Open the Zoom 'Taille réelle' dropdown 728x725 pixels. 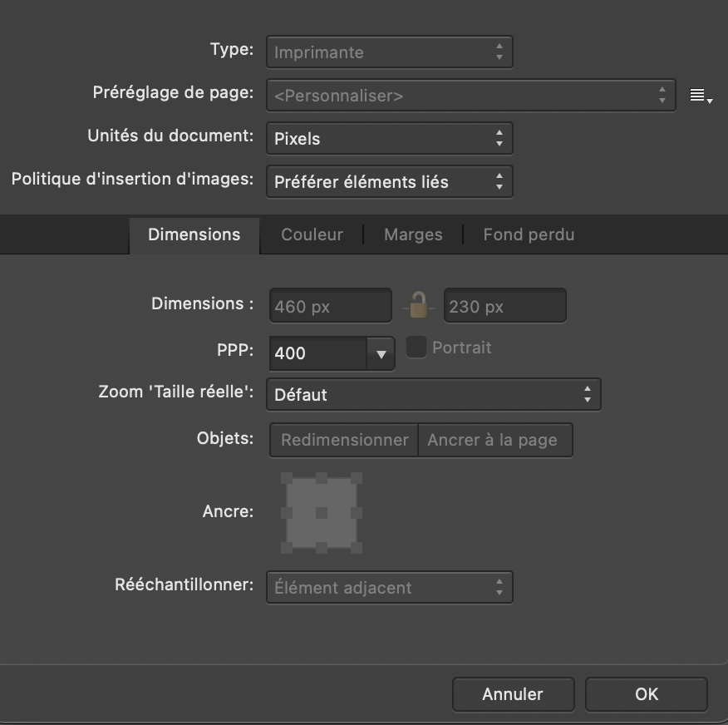click(x=434, y=394)
